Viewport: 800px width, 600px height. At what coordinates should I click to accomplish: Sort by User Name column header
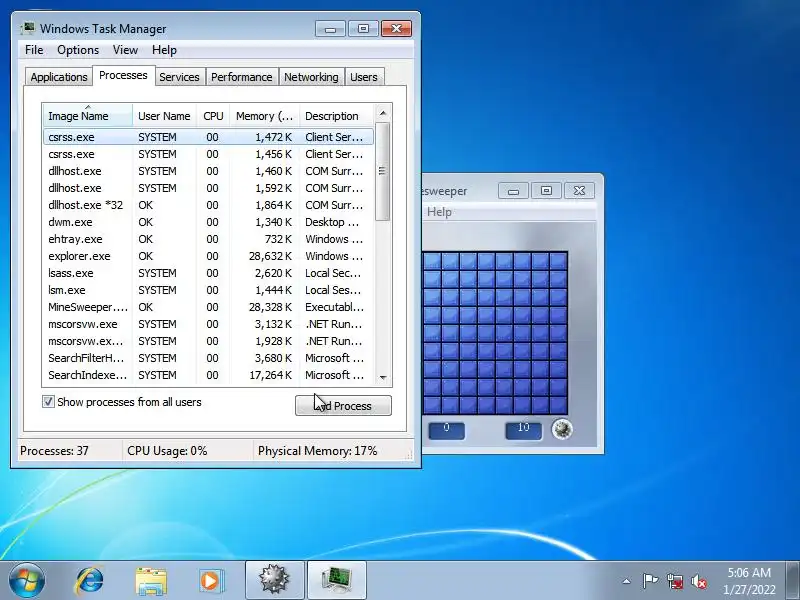pos(164,116)
